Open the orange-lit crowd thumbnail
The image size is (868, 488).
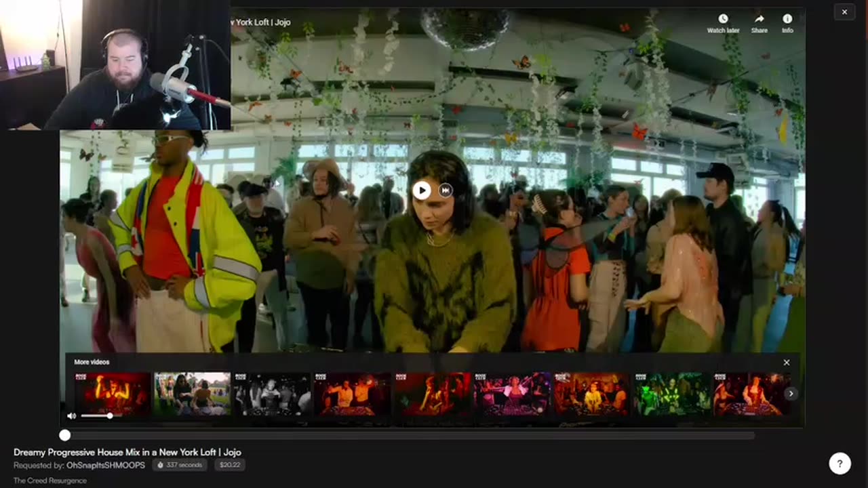click(592, 394)
